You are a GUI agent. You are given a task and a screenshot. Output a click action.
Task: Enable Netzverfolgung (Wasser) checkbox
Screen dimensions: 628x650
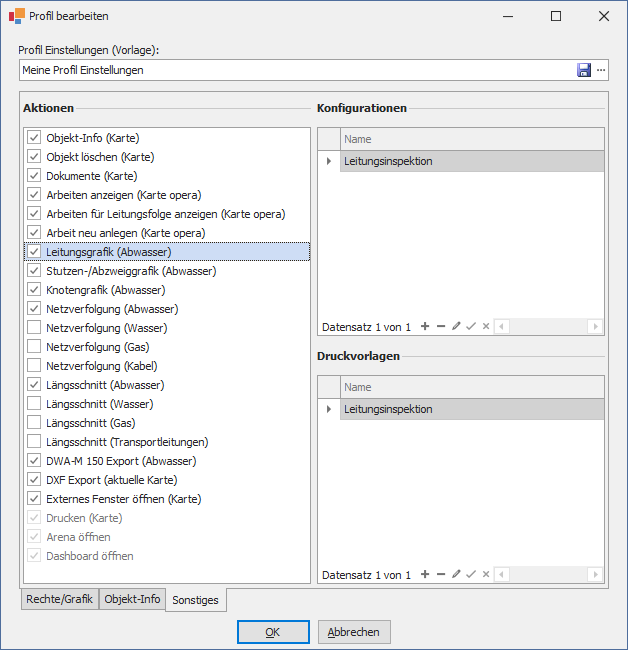point(34,328)
